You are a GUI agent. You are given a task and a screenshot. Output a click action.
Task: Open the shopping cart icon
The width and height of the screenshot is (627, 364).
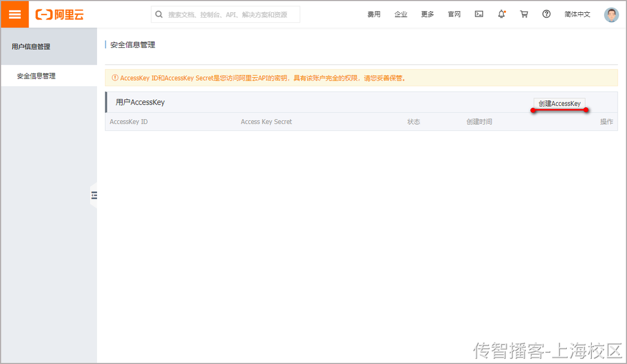click(524, 14)
